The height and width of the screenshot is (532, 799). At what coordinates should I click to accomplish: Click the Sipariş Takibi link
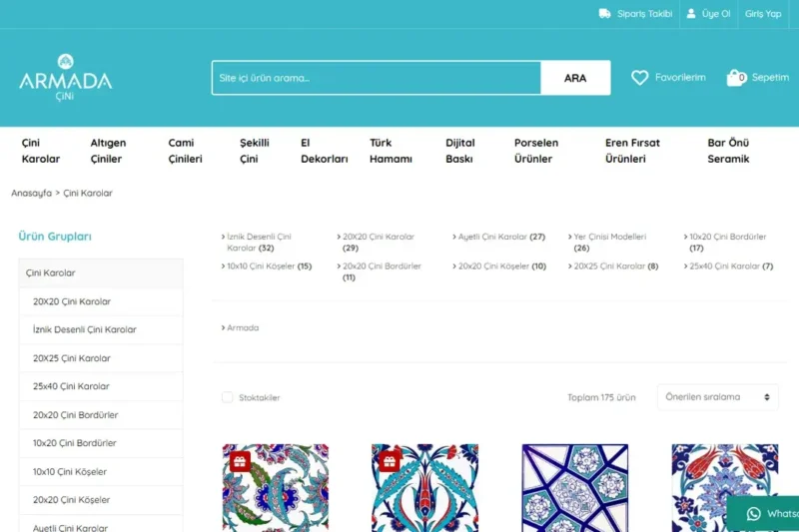coord(644,14)
